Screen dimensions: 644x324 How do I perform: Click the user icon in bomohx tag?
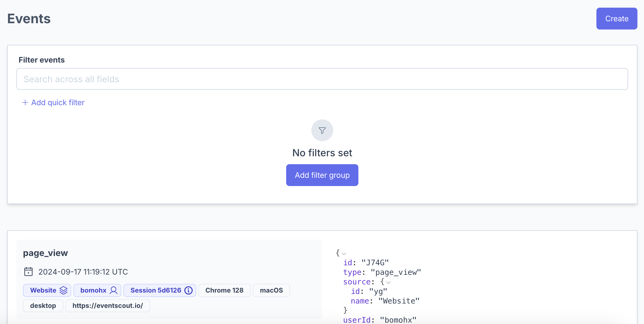click(114, 290)
